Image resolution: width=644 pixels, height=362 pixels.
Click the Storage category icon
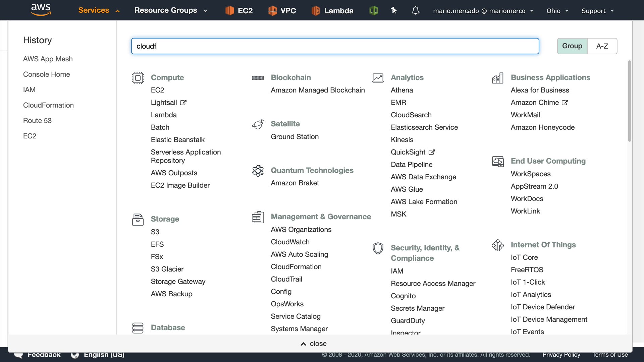138,219
